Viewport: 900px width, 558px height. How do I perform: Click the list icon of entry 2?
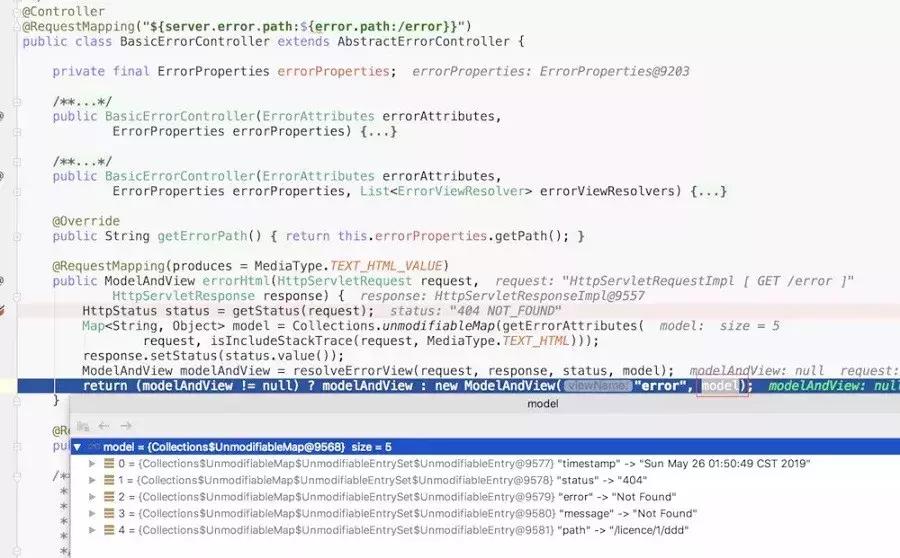pos(109,497)
